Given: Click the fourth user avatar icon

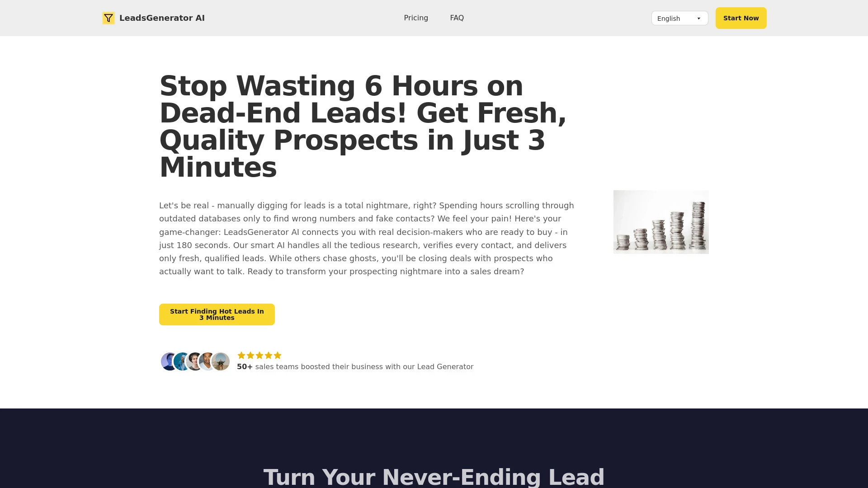Looking at the screenshot, I should pyautogui.click(x=207, y=361).
